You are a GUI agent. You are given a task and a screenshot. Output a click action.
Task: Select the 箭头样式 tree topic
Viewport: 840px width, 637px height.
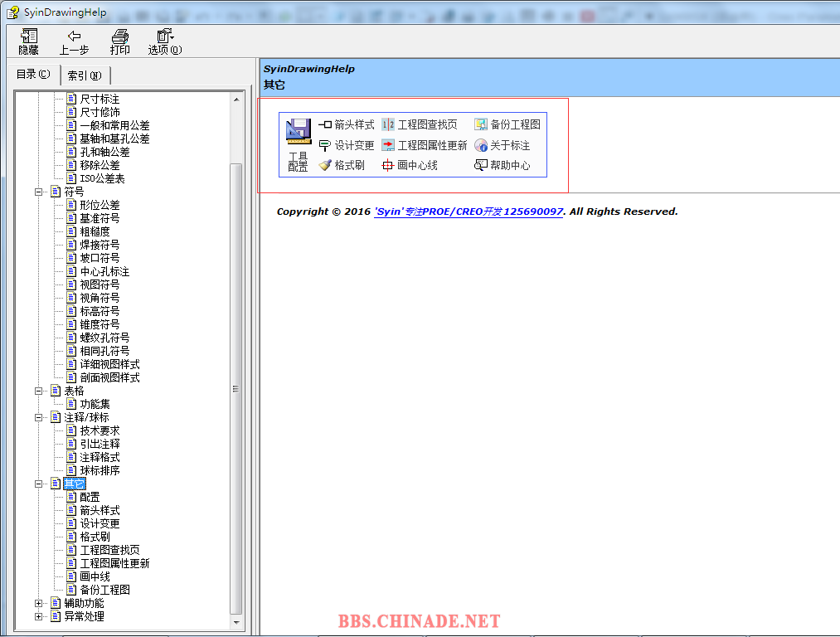(x=100, y=510)
